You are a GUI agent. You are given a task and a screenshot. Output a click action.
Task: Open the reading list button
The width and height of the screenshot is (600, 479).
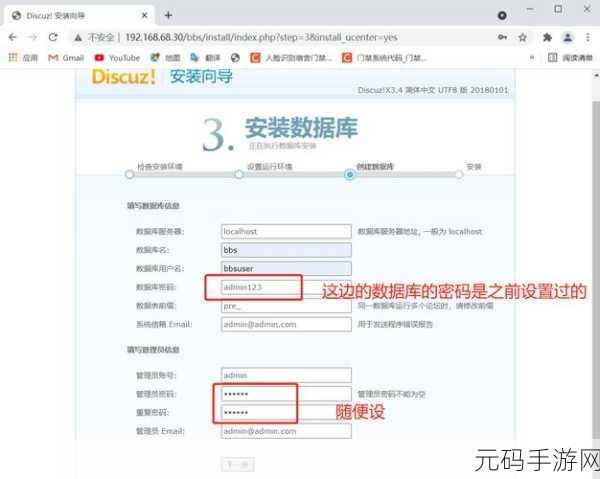coord(570,58)
